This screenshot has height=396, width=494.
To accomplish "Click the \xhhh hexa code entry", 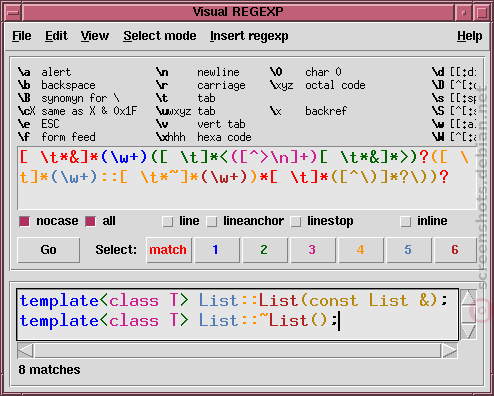I will [204, 137].
